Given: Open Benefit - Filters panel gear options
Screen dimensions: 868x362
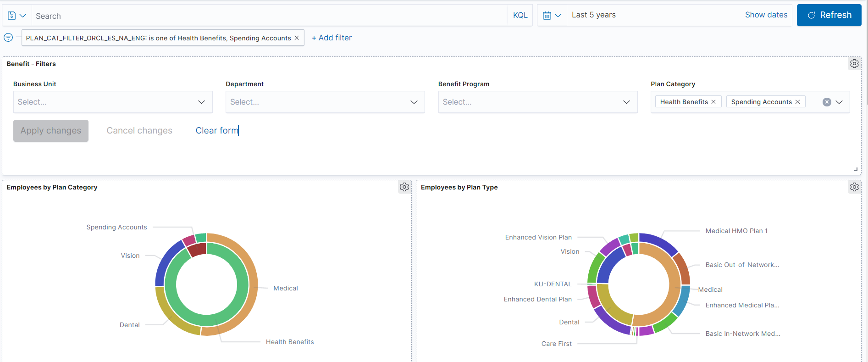Looking at the screenshot, I should (854, 64).
